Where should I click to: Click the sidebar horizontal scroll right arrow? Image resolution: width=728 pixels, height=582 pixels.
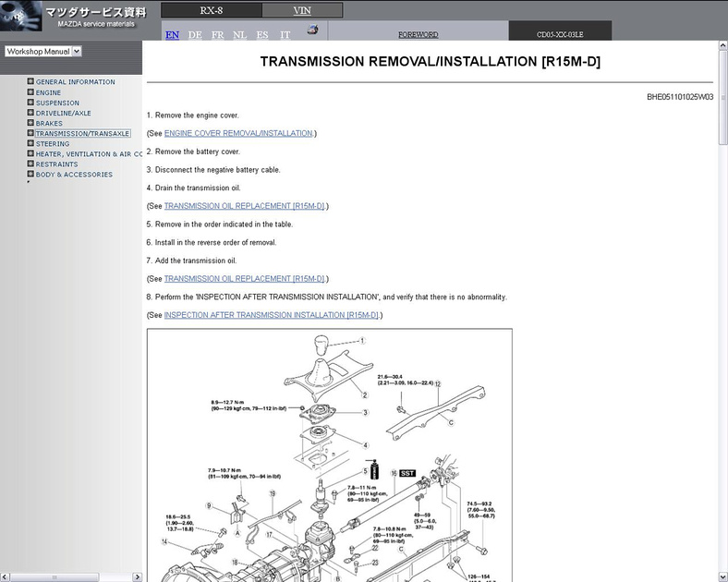pyautogui.click(x=137, y=576)
